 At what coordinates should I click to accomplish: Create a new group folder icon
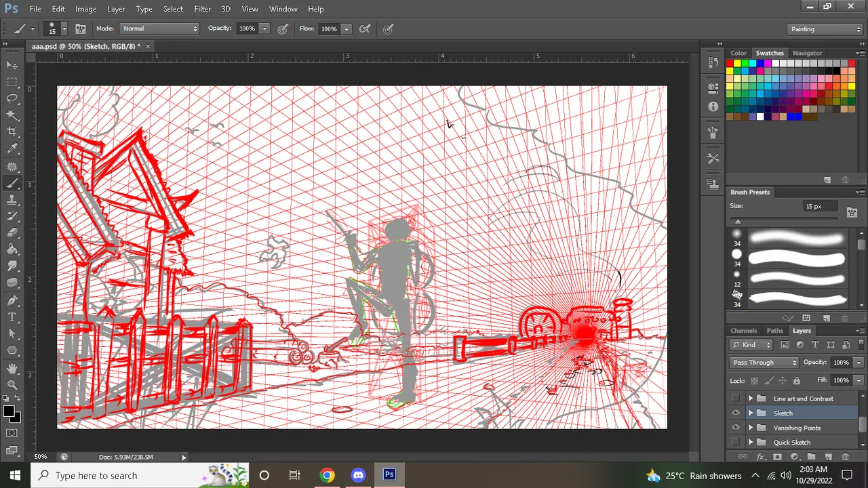[x=811, y=457]
